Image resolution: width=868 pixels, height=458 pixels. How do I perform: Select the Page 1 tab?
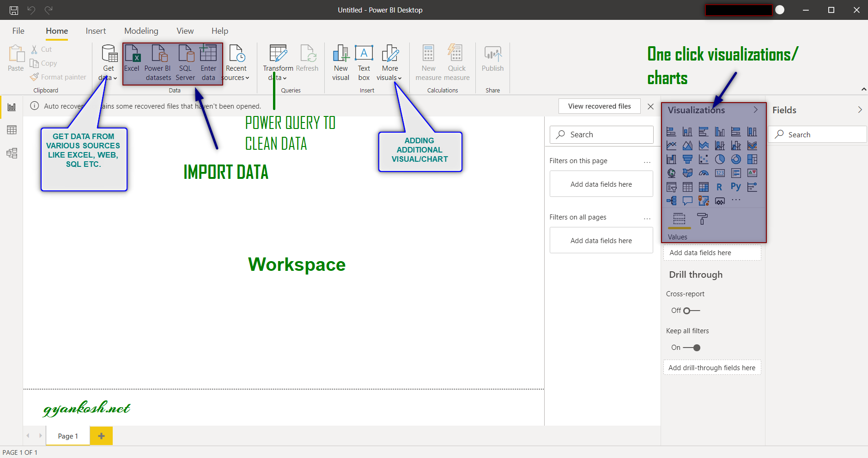pos(68,436)
